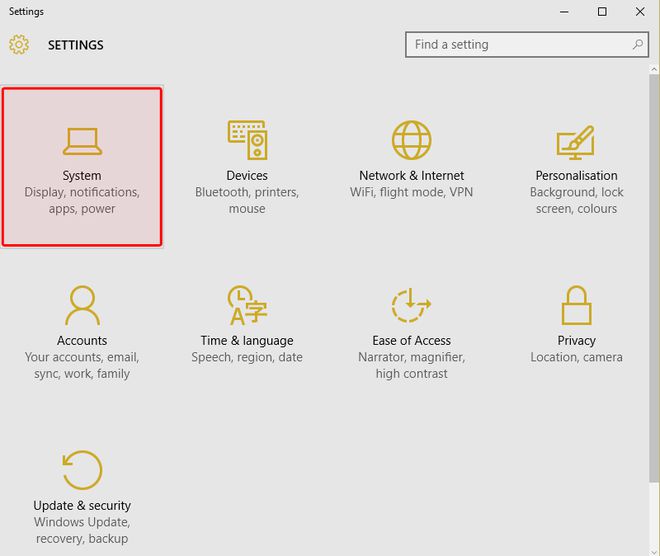Click the System label text
Viewport: 660px width, 556px height.
point(82,176)
